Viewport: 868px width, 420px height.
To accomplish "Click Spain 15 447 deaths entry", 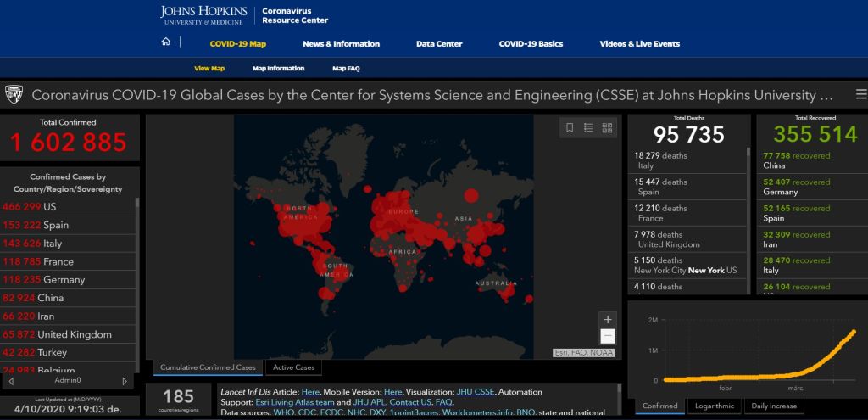I will [687, 187].
